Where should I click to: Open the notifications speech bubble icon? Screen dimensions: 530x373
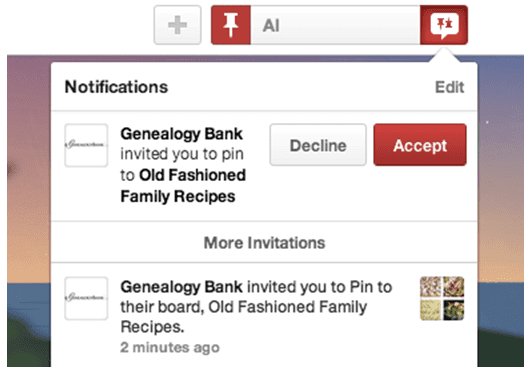444,25
